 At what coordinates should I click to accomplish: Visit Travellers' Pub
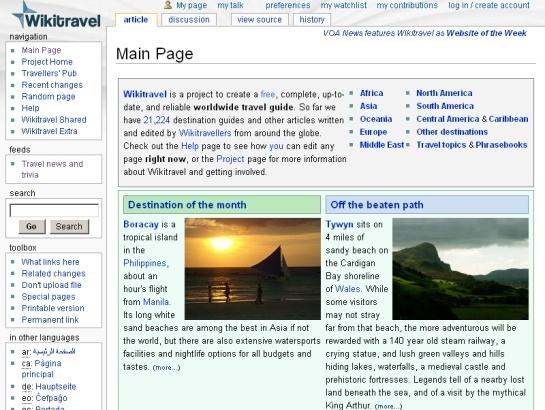(x=49, y=73)
